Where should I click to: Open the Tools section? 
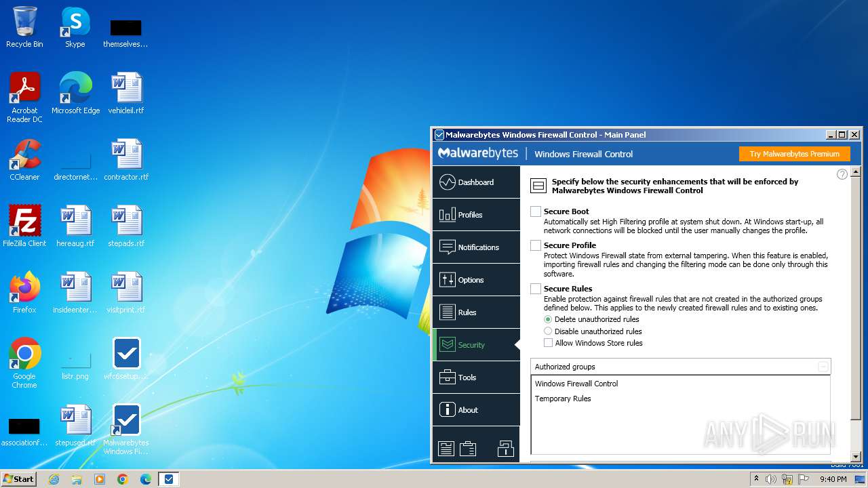[476, 378]
